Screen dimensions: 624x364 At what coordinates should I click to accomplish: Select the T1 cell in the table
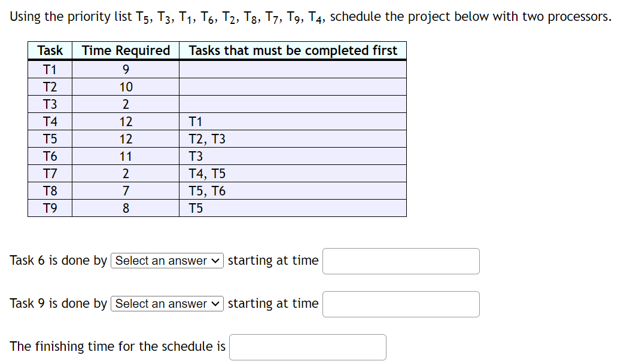click(50, 69)
